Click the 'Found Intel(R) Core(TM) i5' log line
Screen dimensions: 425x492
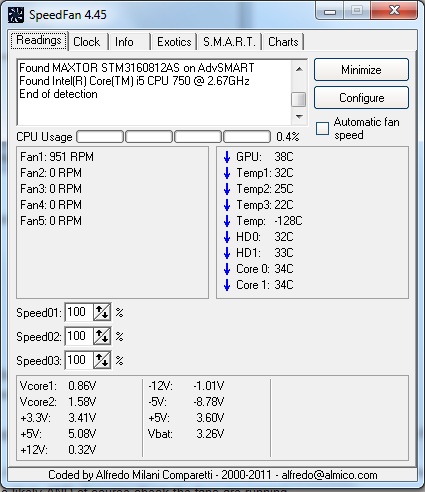pyautogui.click(x=134, y=81)
